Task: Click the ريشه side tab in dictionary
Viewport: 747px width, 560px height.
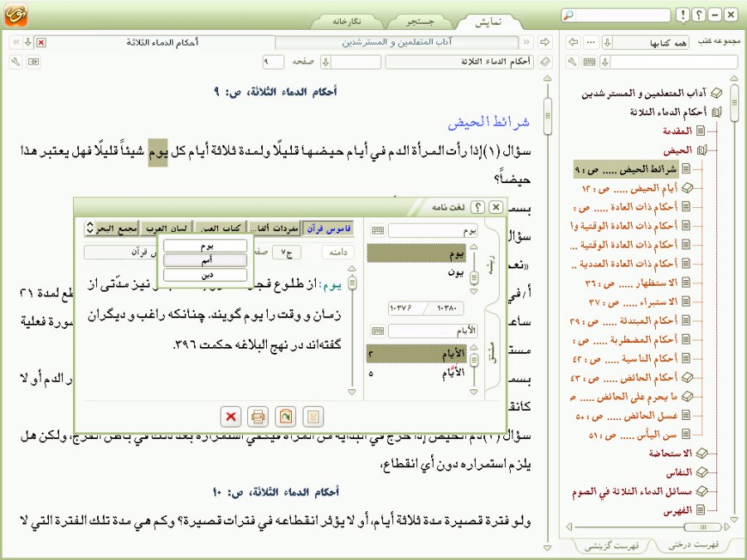Action: pyautogui.click(x=492, y=265)
